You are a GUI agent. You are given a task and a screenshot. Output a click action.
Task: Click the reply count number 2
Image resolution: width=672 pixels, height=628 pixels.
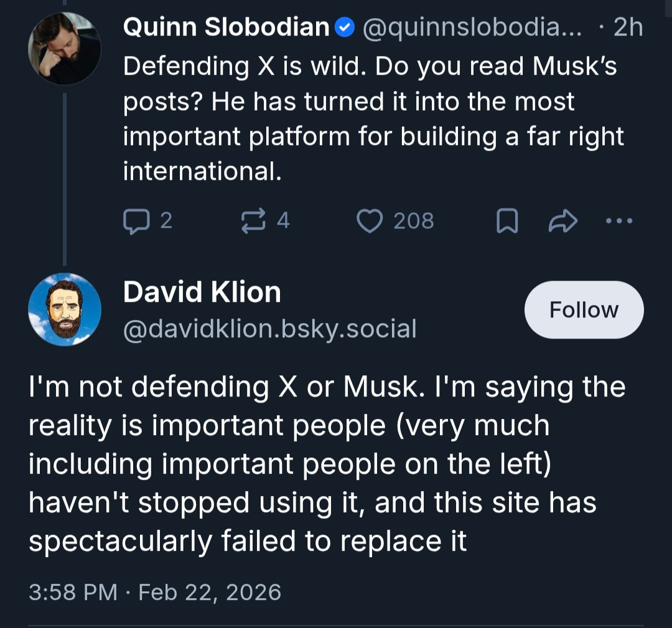tap(166, 221)
